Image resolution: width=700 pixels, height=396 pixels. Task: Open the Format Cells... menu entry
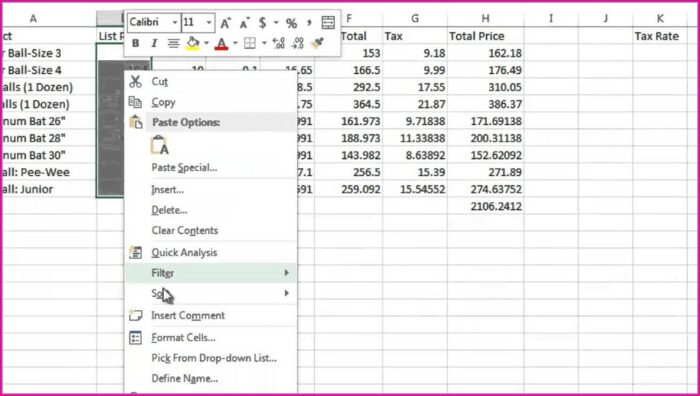pos(210,338)
